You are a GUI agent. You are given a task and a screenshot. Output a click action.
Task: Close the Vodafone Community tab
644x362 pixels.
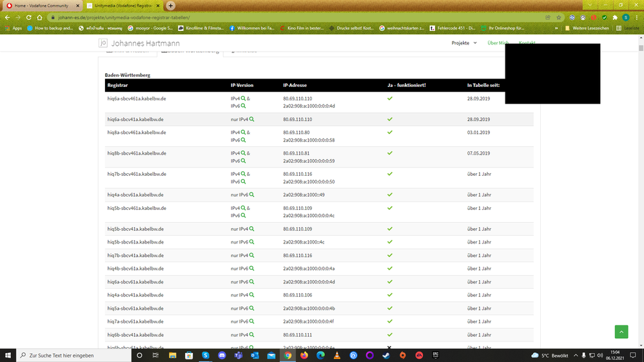(77, 6)
